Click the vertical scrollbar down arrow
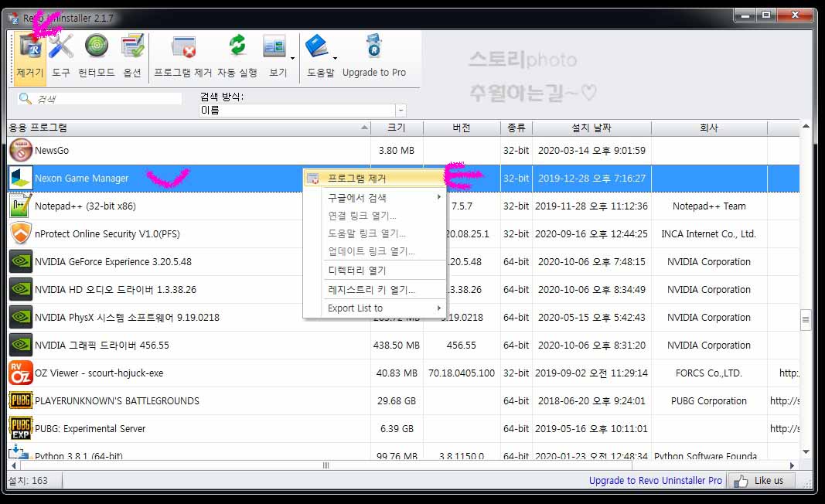 point(806,452)
